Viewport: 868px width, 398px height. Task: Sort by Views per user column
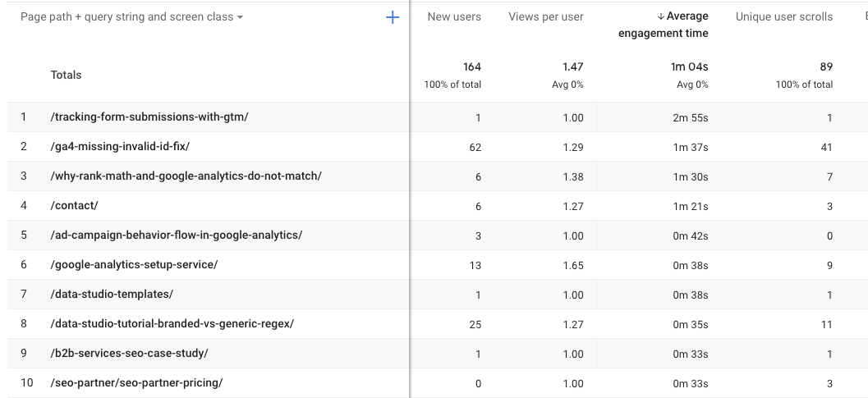(x=545, y=16)
